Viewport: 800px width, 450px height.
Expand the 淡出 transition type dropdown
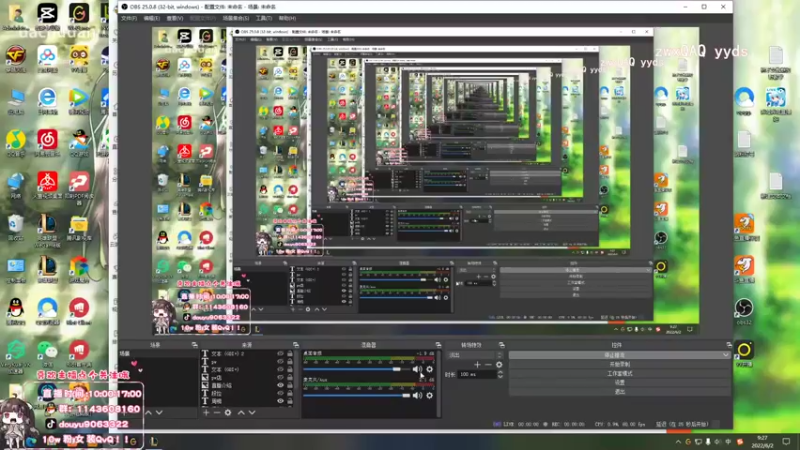pos(499,355)
